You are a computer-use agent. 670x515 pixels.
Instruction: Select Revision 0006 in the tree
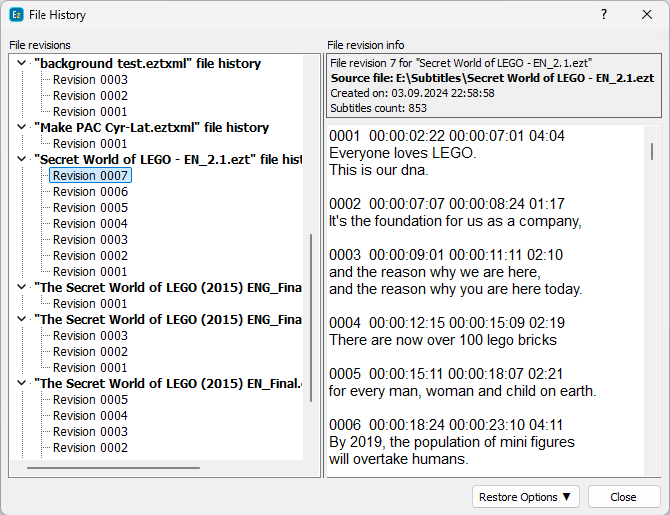tap(90, 192)
